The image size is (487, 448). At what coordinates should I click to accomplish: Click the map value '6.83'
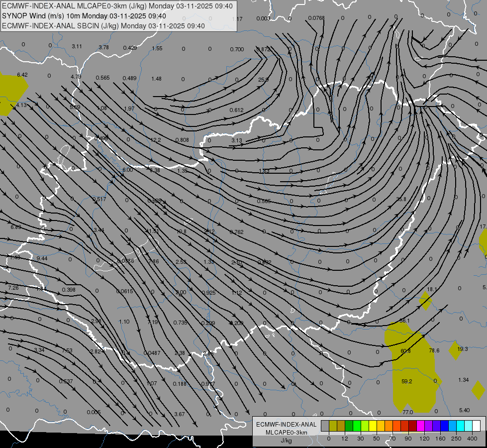16,227
